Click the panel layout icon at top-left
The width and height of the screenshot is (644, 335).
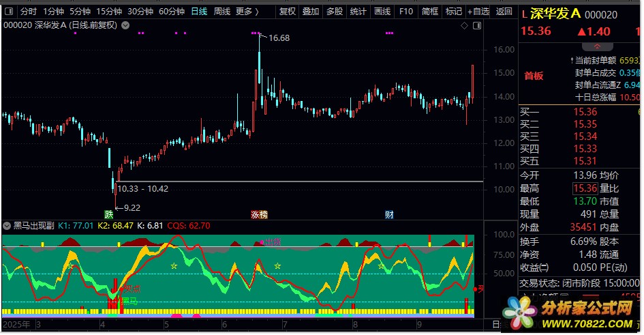[x=8, y=12]
